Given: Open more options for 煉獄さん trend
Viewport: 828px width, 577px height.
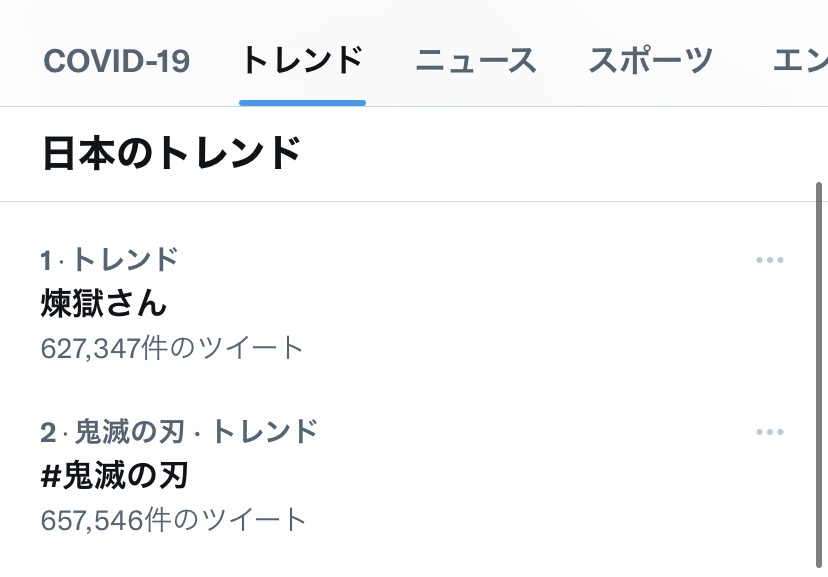Looking at the screenshot, I should [769, 260].
